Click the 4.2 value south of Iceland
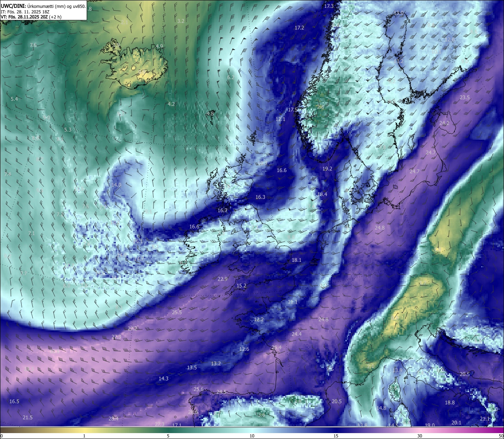This screenshot has width=504, height=439. click(171, 104)
